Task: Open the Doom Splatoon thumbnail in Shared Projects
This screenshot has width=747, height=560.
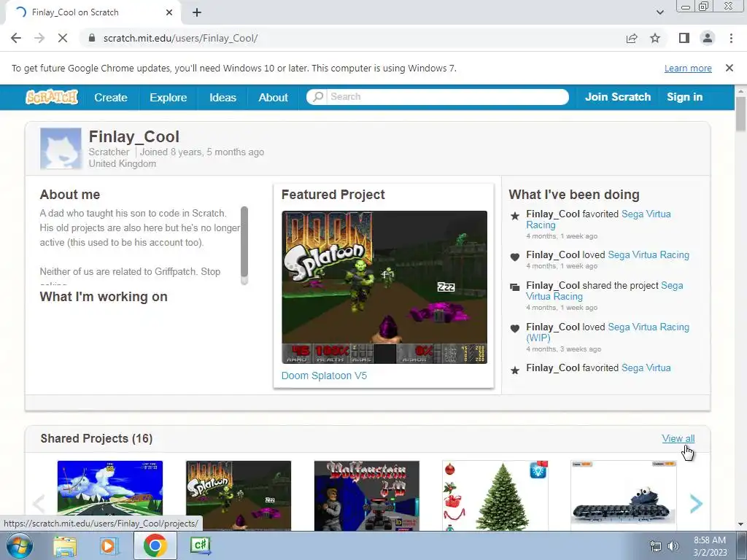Action: click(x=239, y=495)
